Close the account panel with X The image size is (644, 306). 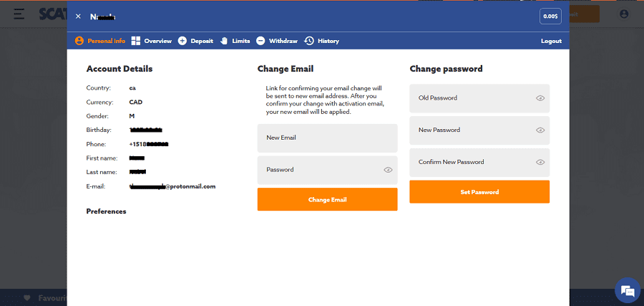[78, 16]
